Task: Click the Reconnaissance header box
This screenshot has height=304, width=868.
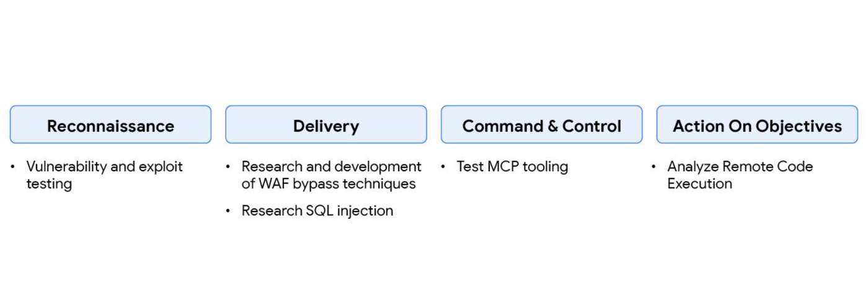Action: pyautogui.click(x=110, y=125)
